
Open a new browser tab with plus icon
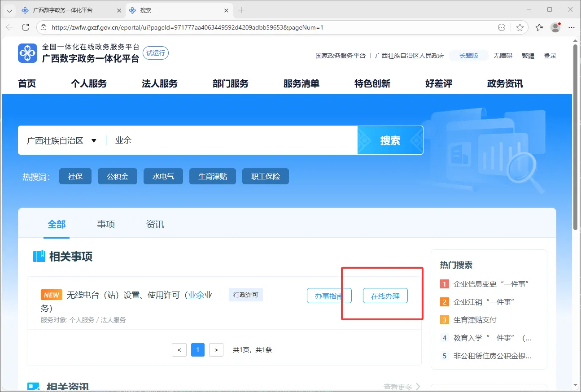click(x=241, y=10)
